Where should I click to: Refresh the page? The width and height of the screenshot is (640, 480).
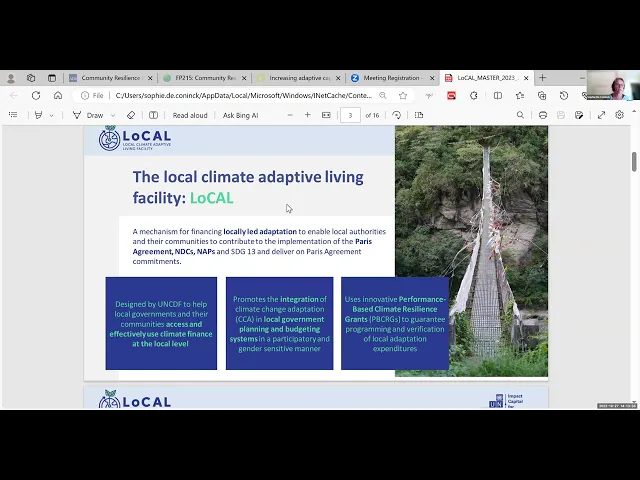pyautogui.click(x=36, y=96)
